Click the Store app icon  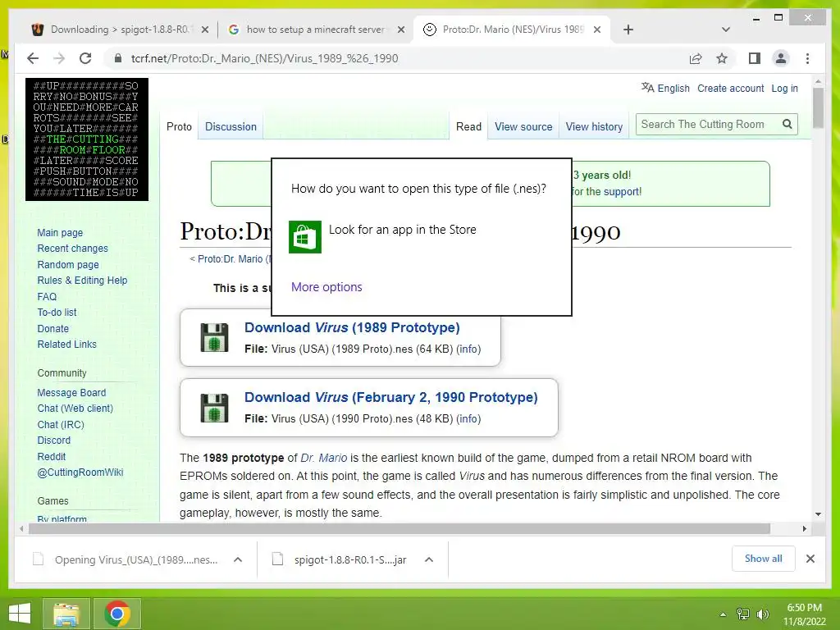[305, 236]
